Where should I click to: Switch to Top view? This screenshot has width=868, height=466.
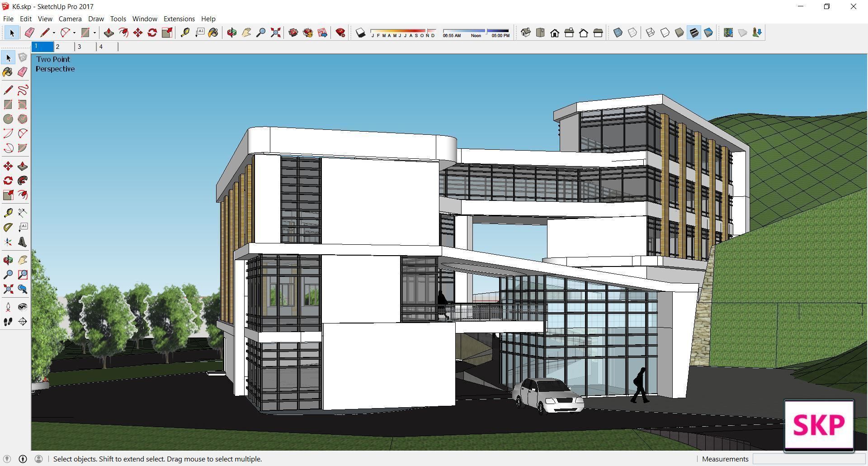pos(540,33)
